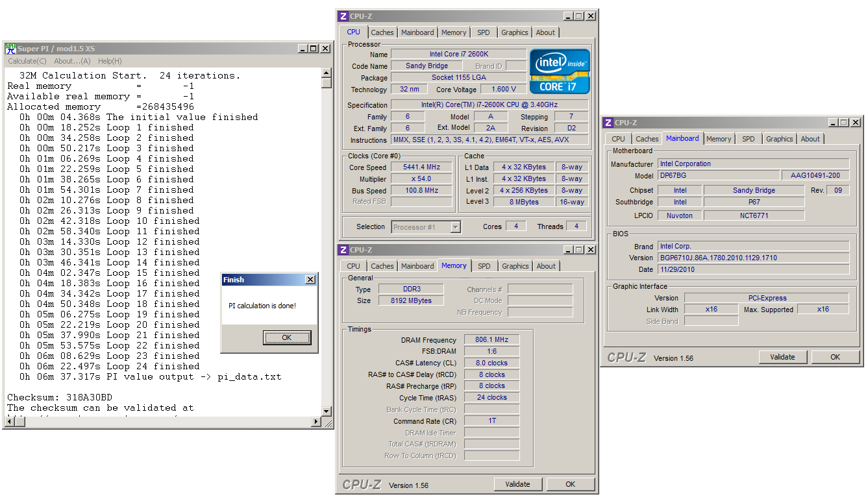Click the Multiplier value x 54.0
This screenshot has width=868, height=501.
click(x=421, y=179)
